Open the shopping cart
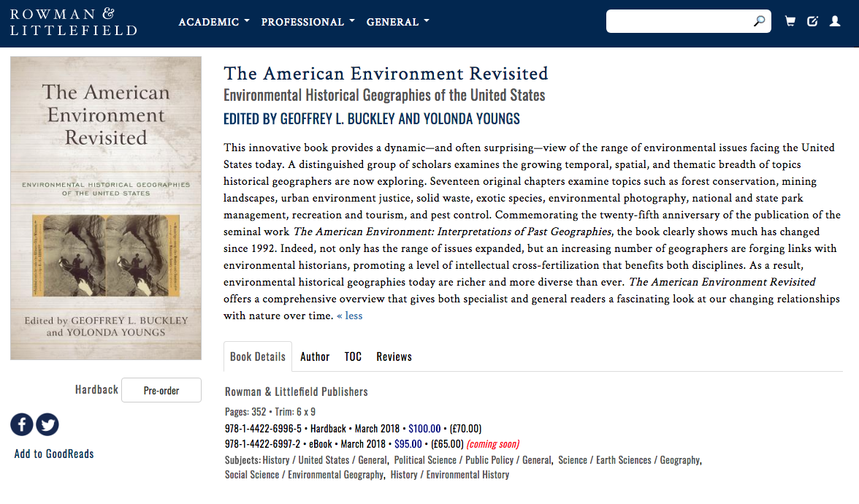 (x=790, y=21)
